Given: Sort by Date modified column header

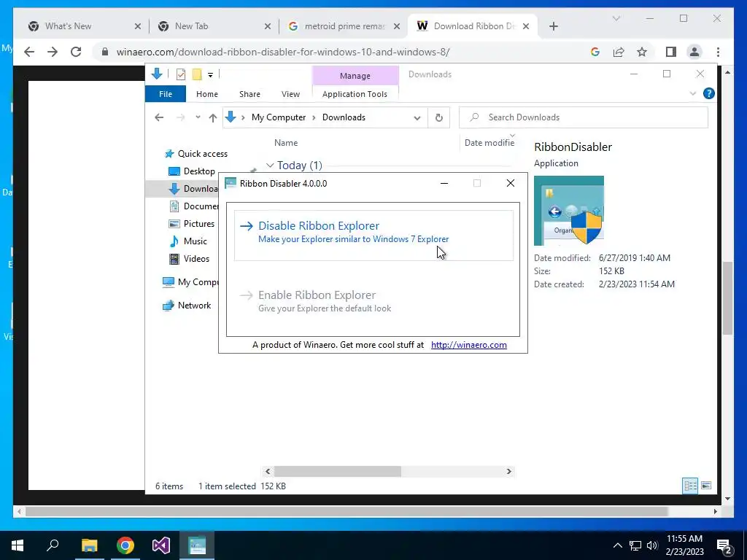Looking at the screenshot, I should [x=489, y=143].
